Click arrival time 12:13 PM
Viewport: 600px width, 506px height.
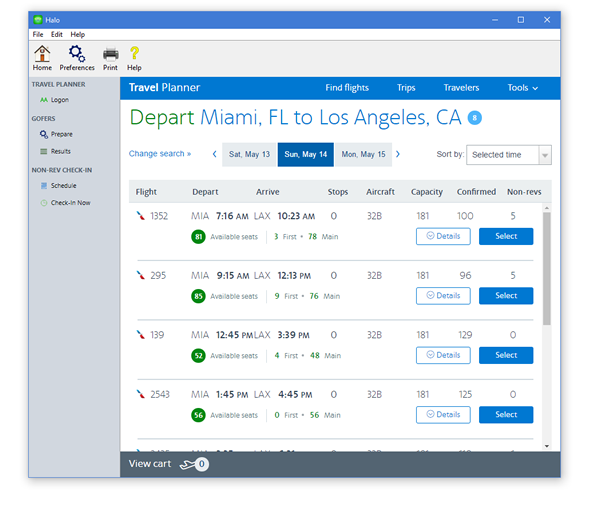tap(294, 276)
